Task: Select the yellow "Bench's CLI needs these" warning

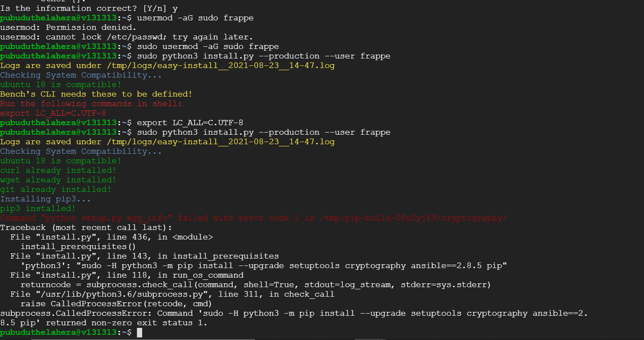Action: 96,94
